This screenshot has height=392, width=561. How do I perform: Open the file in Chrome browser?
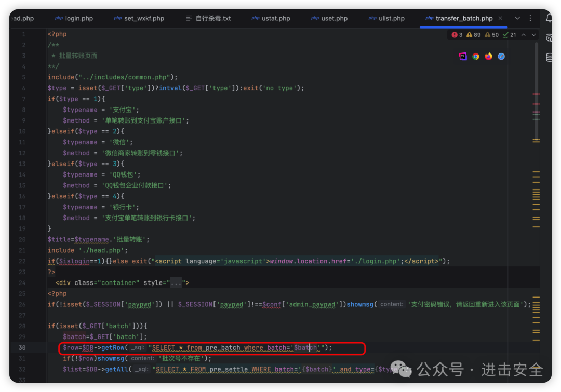[x=476, y=57]
